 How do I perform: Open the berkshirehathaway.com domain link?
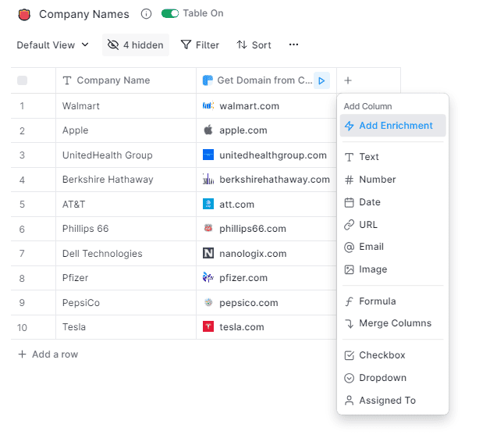pos(275,180)
